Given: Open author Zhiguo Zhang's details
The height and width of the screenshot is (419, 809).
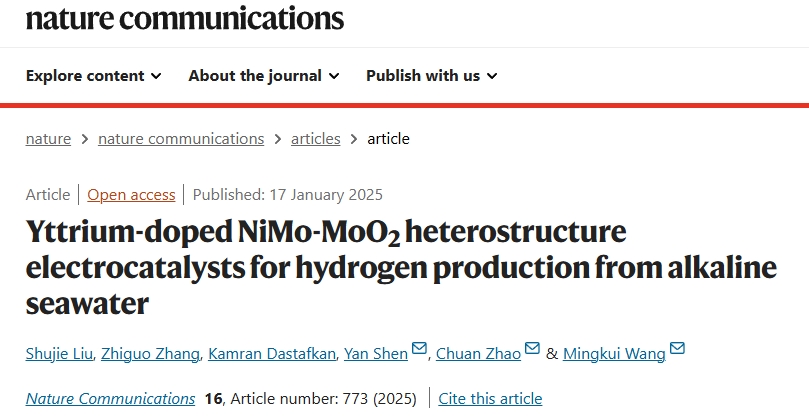Looking at the screenshot, I should (x=150, y=354).
